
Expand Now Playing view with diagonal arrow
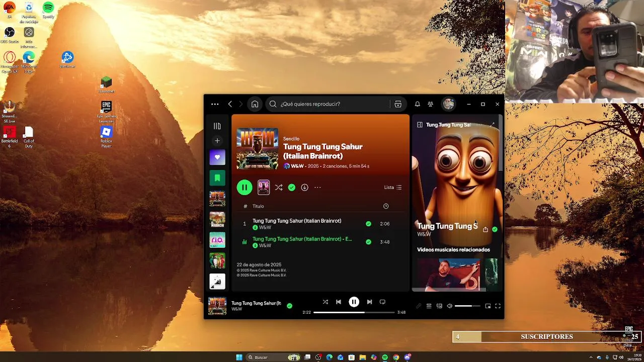tap(493, 125)
